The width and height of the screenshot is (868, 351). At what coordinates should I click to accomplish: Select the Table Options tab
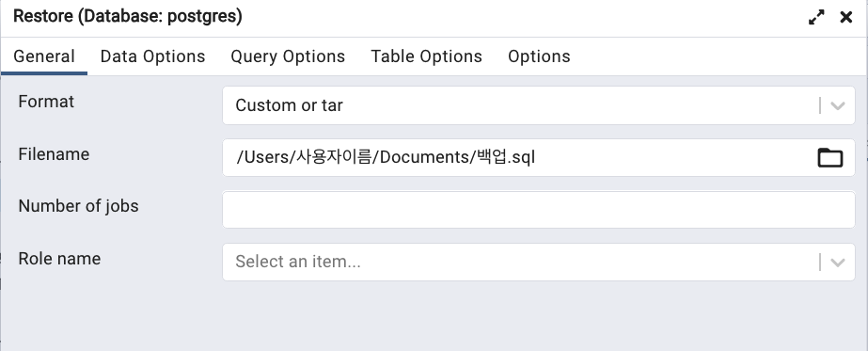click(x=426, y=56)
